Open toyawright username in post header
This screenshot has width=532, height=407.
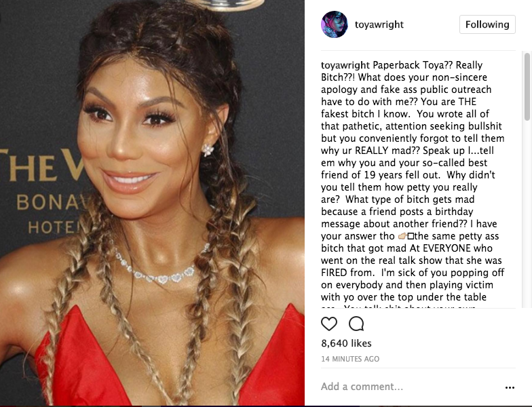379,24
